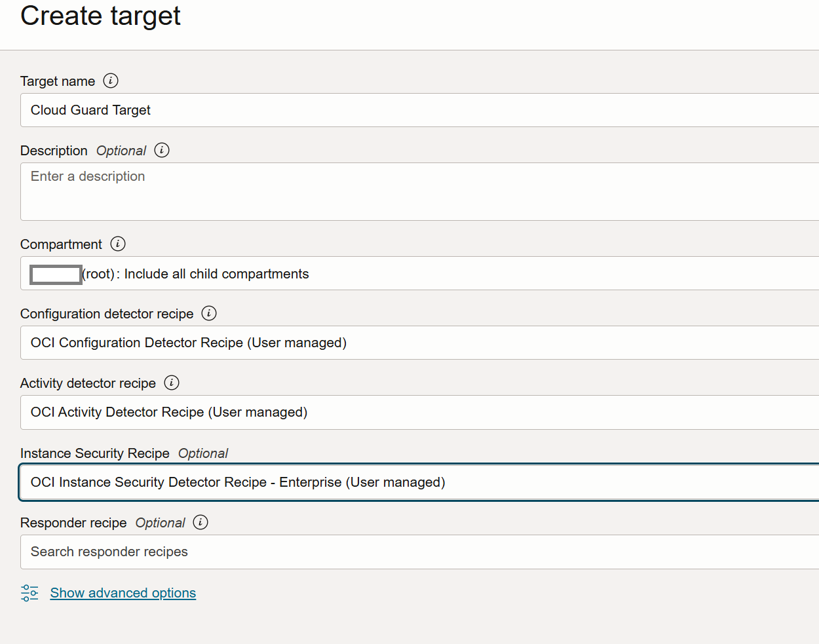Click the Responder recipe label

73,523
